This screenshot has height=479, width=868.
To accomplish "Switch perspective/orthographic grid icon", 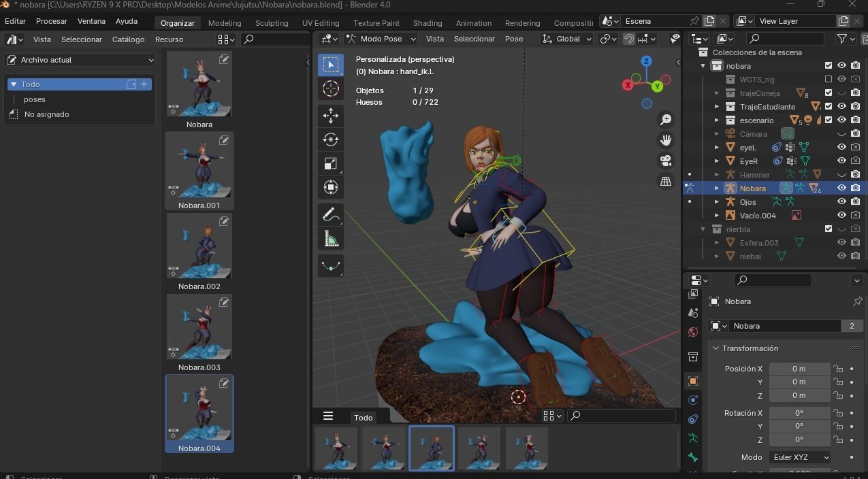I will 666,181.
